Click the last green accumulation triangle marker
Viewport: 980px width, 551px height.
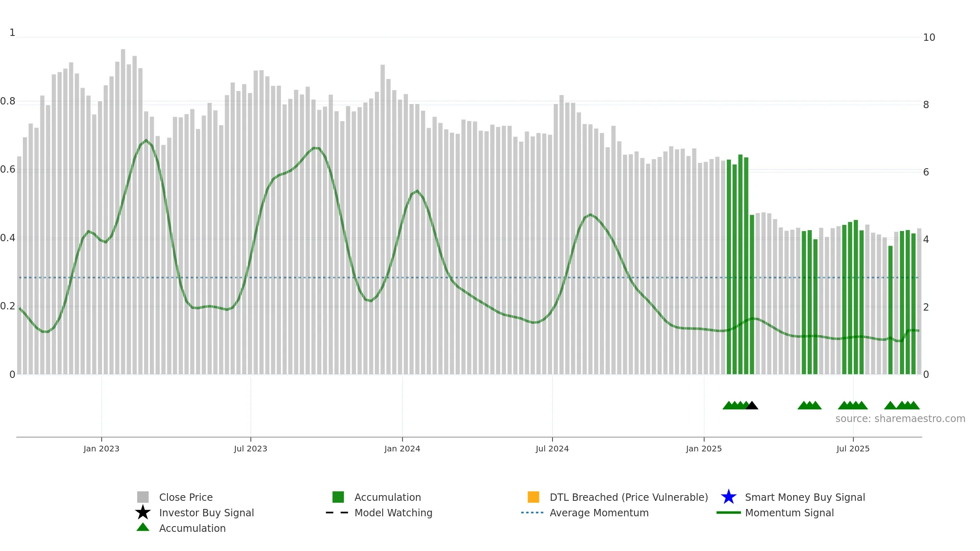[x=913, y=405]
